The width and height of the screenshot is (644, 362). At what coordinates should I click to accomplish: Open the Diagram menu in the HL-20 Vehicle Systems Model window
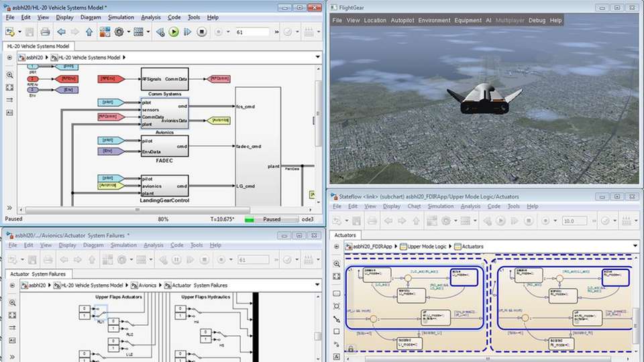tap(91, 17)
